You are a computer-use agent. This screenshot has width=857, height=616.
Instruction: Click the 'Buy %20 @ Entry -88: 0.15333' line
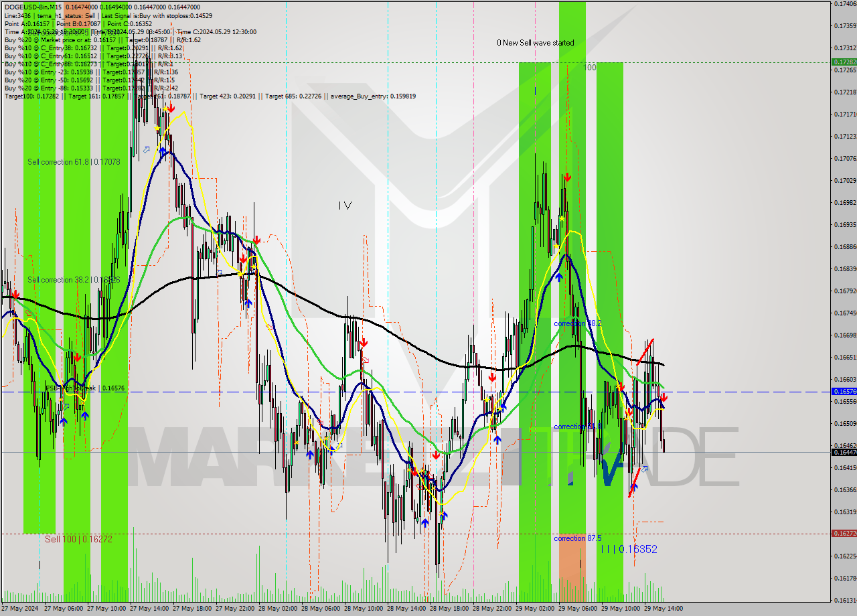(x=91, y=88)
